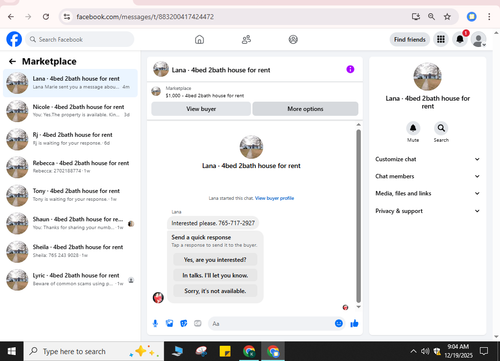Send quick response Yes, are you interested?
This screenshot has height=361, width=500.
[x=215, y=260]
